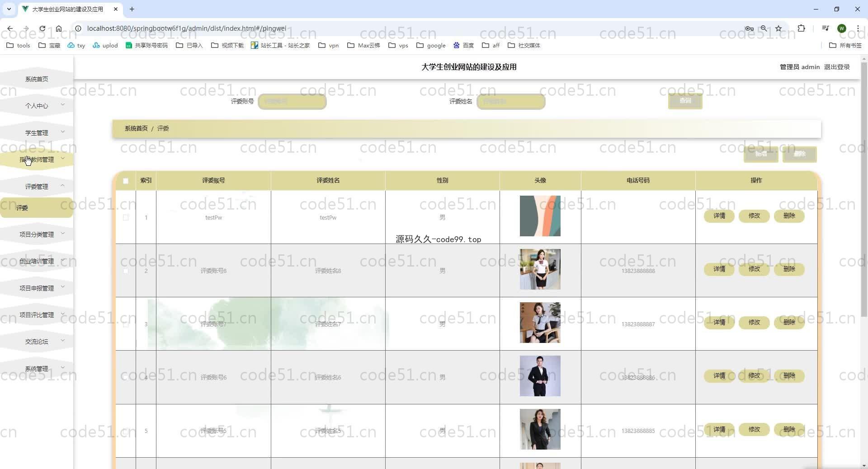Click 详情 for the 评委账号6 row
868x469 pixels.
pyautogui.click(x=719, y=376)
